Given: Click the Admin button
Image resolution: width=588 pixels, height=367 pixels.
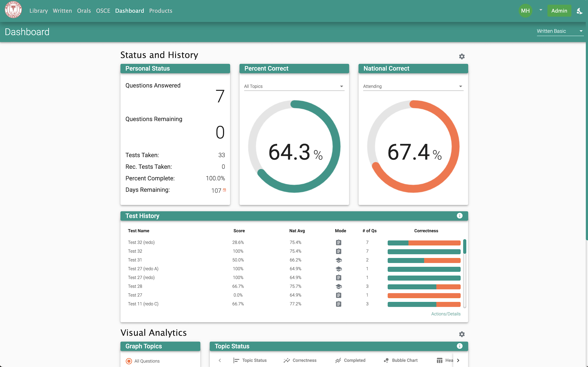Looking at the screenshot, I should pos(559,11).
